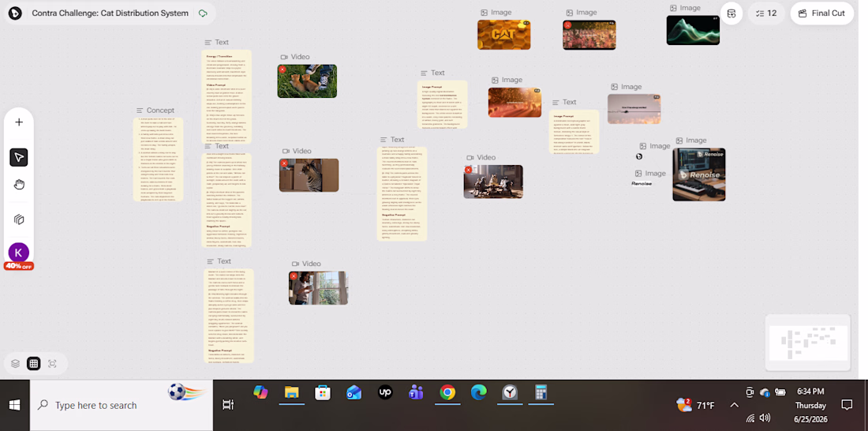868x431 pixels.
Task: Select the tiny round black logo image
Action: click(x=639, y=157)
